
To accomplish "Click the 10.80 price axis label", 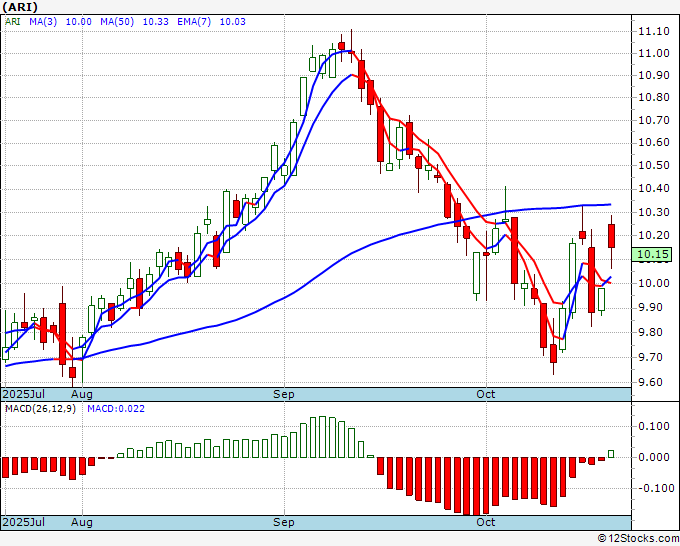I will click(654, 97).
